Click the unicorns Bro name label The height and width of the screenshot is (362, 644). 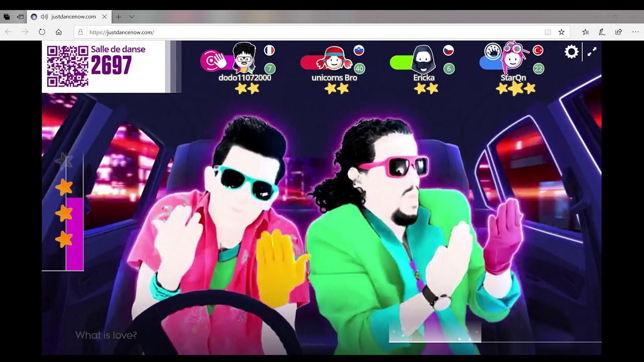click(x=334, y=78)
